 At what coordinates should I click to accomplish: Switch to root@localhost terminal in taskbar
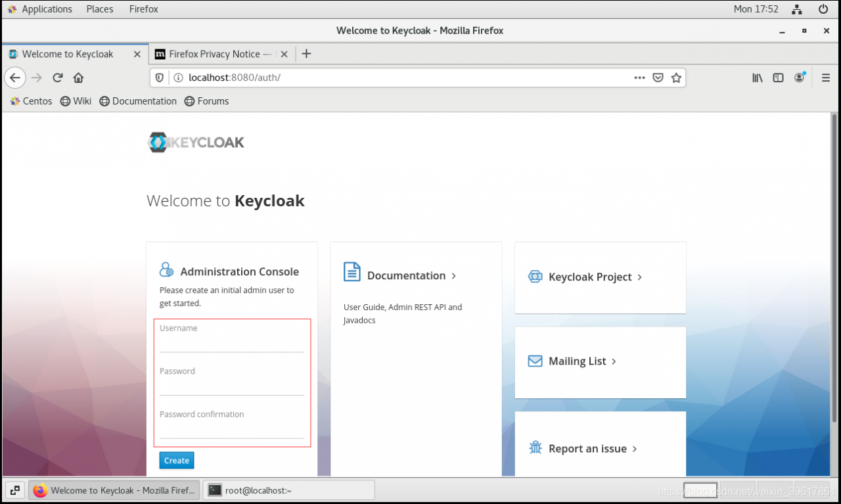click(x=288, y=490)
